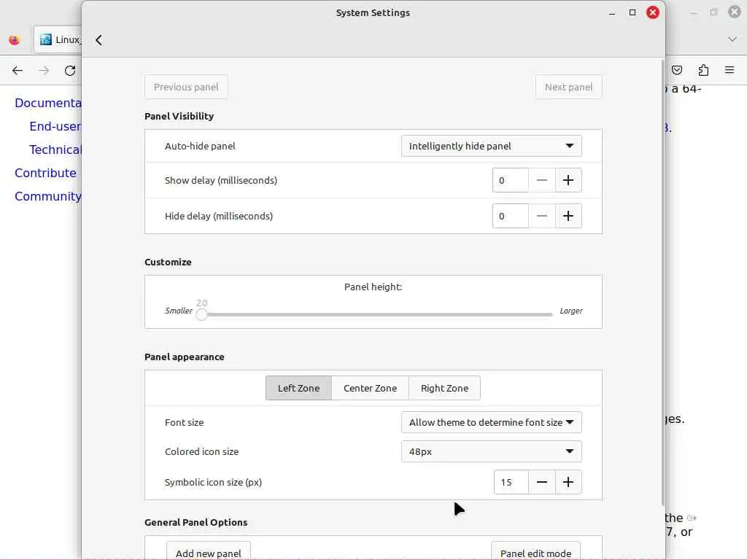
Task: Increase Symbolic icon size with plus
Action: (x=568, y=482)
